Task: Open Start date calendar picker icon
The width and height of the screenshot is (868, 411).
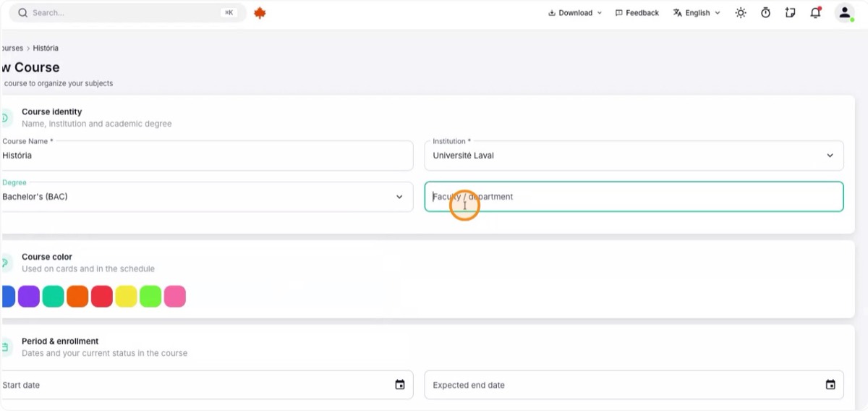Action: pyautogui.click(x=400, y=385)
